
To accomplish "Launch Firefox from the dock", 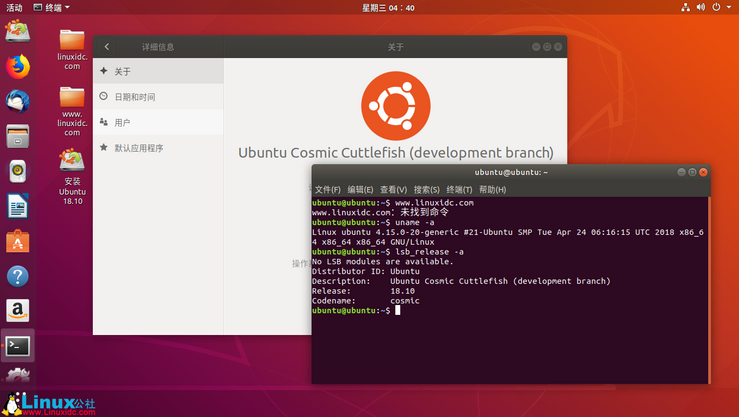I will (x=18, y=66).
